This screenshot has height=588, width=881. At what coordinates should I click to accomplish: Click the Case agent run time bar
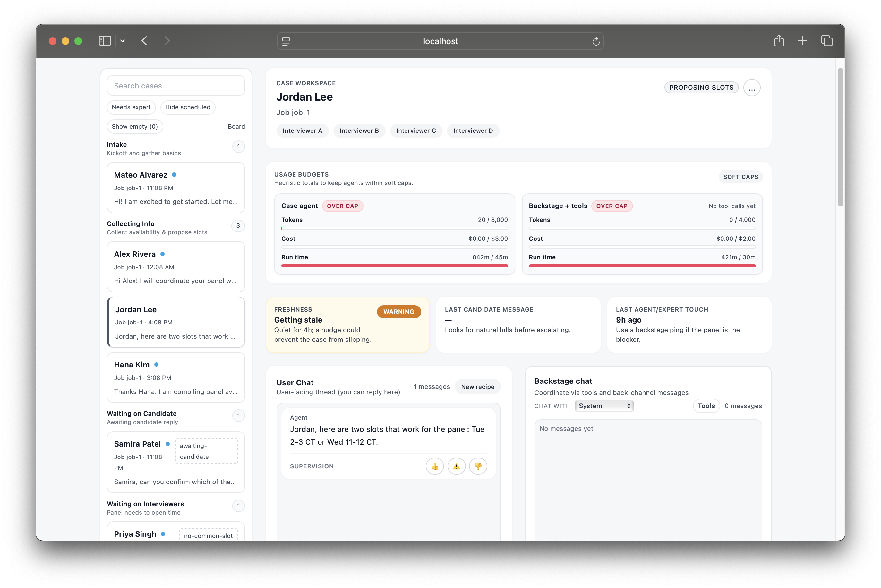pyautogui.click(x=394, y=265)
